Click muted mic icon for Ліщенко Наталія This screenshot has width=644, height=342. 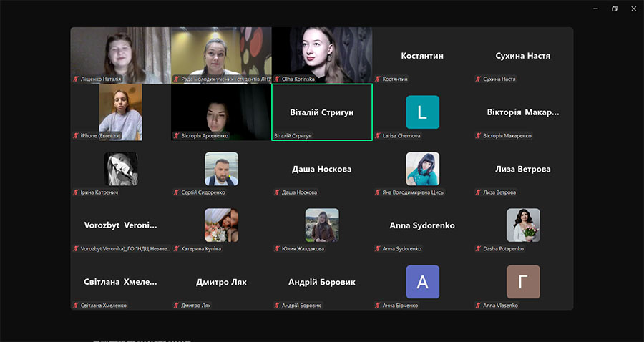76,79
